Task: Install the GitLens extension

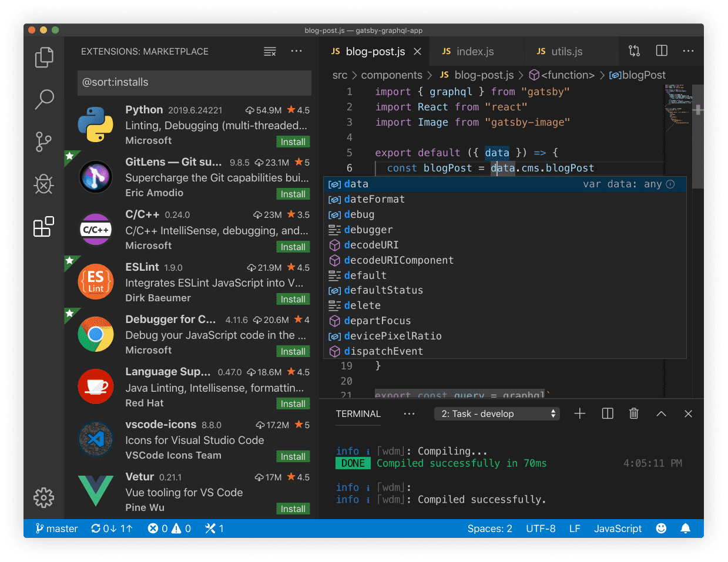Action: [293, 194]
